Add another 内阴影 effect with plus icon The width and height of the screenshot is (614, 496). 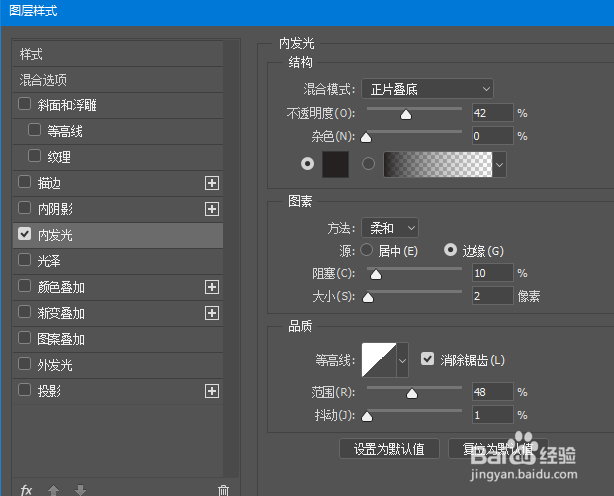click(212, 209)
